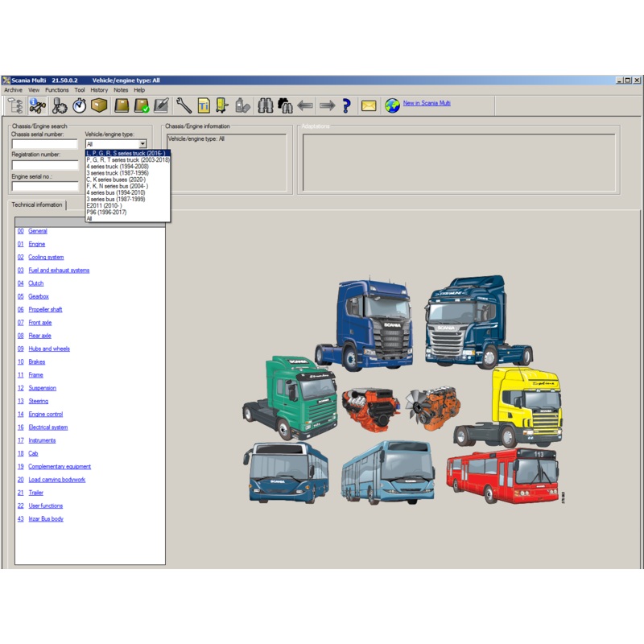
Task: Click the oil bottle fluids icon
Action: coord(242,106)
